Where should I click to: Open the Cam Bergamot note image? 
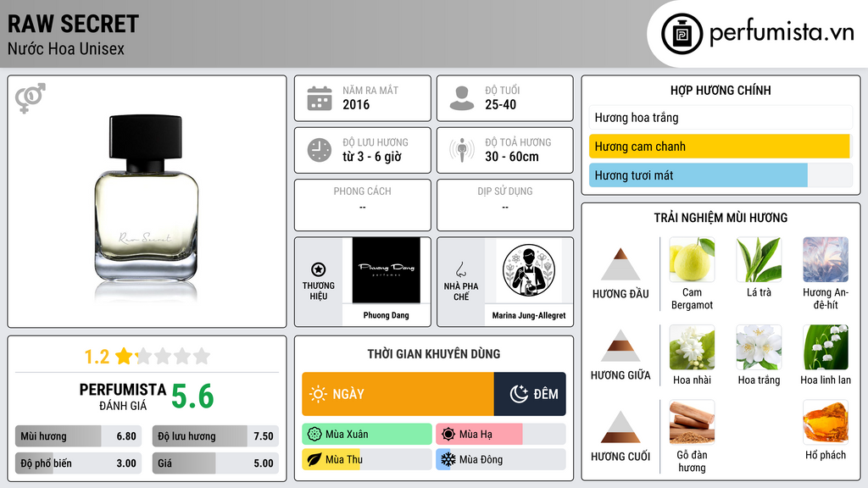point(692,260)
